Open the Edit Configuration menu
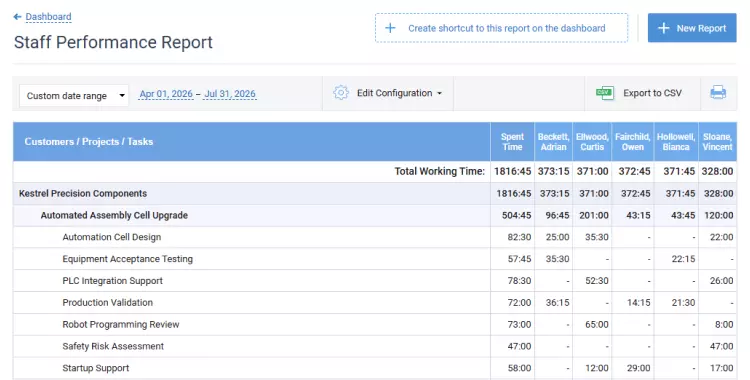 399,93
